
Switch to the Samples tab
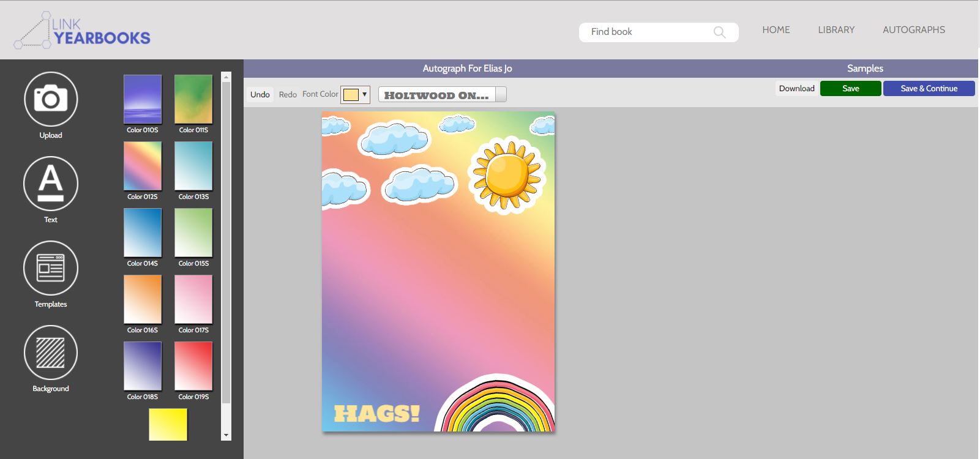(x=865, y=69)
